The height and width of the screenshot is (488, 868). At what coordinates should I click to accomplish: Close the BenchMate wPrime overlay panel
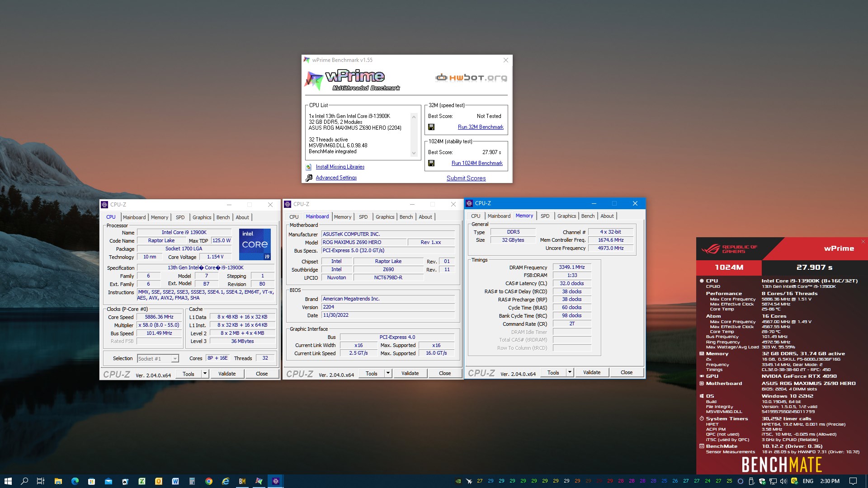coord(863,242)
